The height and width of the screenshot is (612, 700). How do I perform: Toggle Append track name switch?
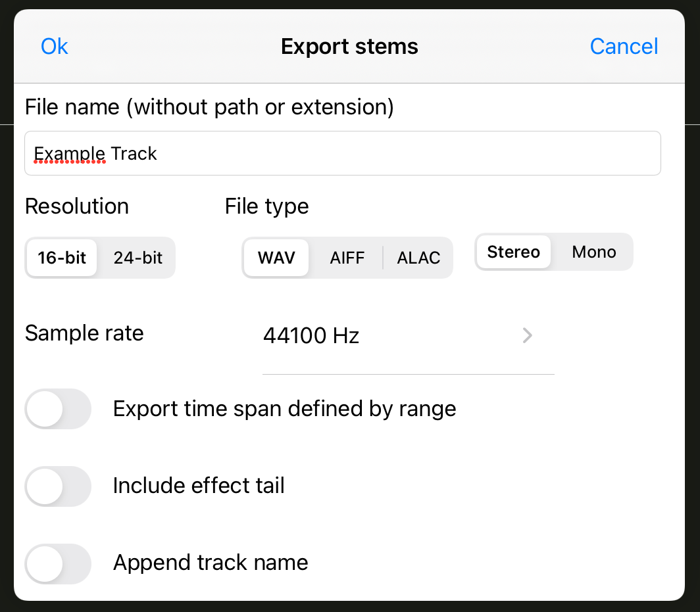pos(57,564)
